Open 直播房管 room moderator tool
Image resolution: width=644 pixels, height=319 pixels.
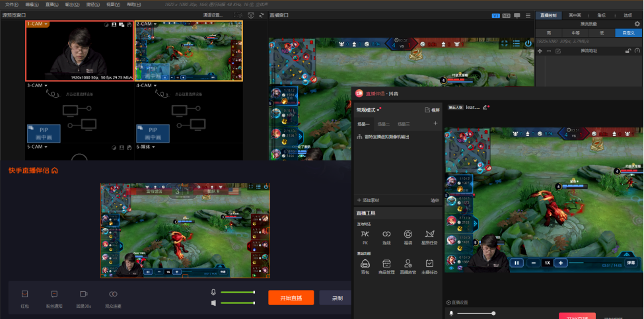pyautogui.click(x=408, y=266)
